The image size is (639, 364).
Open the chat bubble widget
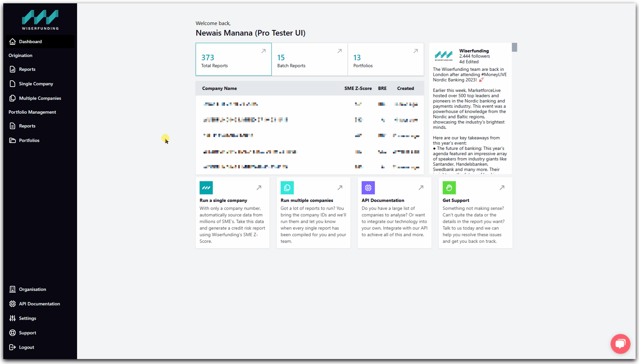[621, 344]
